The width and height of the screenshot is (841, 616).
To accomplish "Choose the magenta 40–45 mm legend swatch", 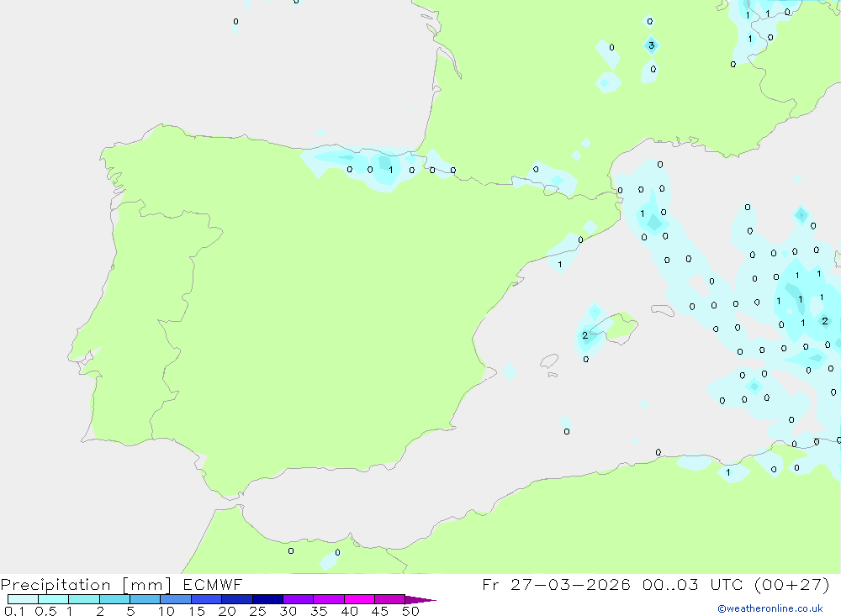I will 359,599.
